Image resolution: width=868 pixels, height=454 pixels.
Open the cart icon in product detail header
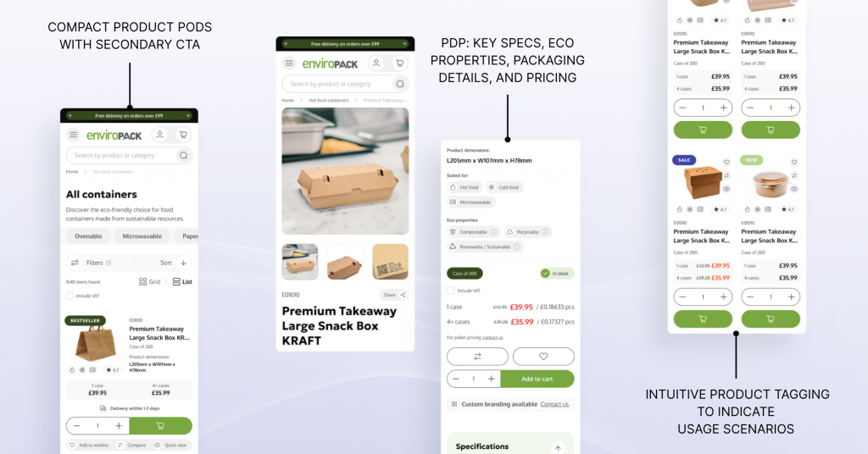(x=399, y=63)
